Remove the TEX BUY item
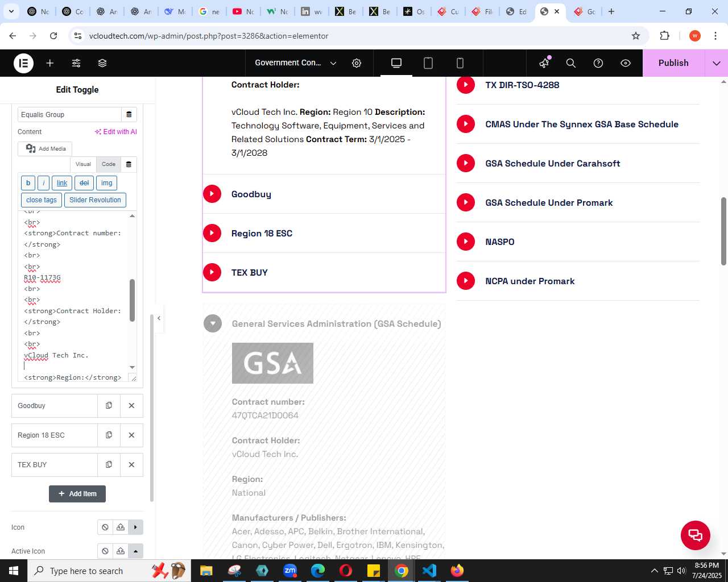 (x=131, y=465)
